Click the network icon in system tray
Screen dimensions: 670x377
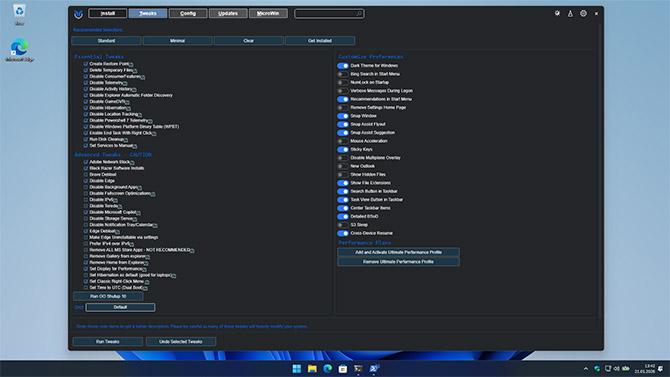coord(608,368)
